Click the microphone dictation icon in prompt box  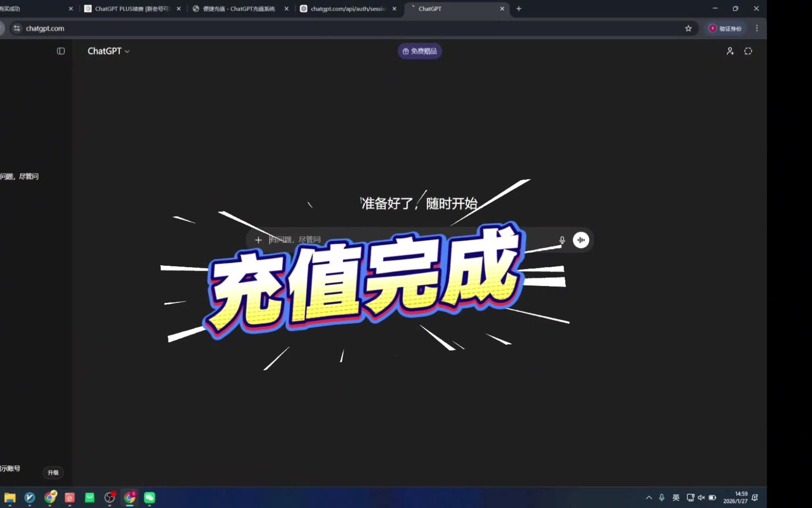562,240
